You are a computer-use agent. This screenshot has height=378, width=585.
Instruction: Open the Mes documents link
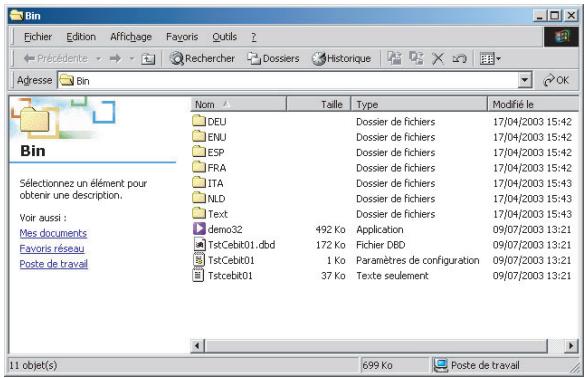point(53,233)
